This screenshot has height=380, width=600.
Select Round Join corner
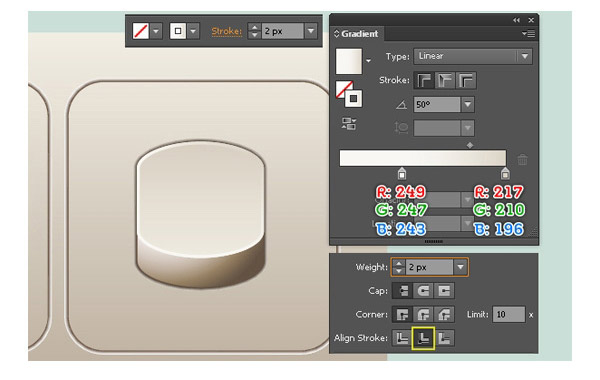click(423, 315)
